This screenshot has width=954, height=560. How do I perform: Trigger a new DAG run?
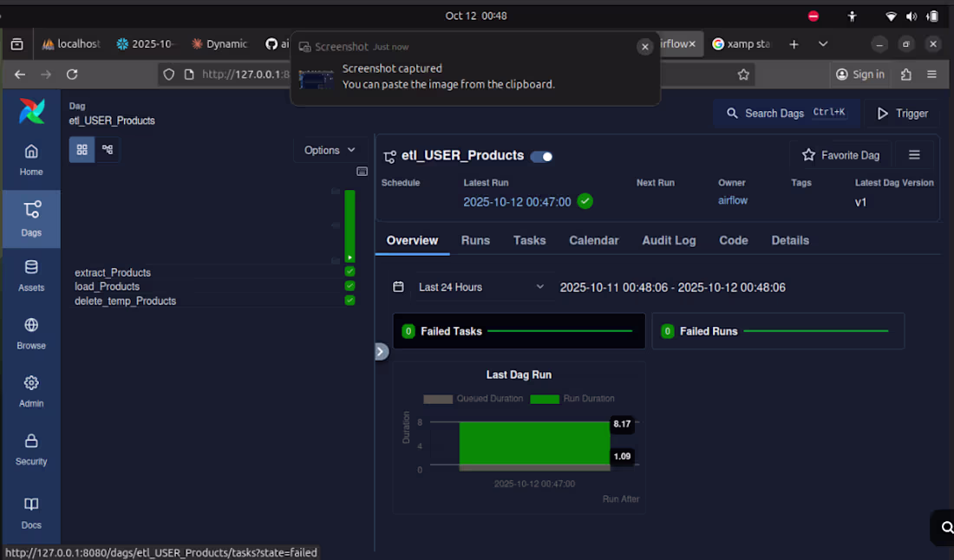click(902, 113)
